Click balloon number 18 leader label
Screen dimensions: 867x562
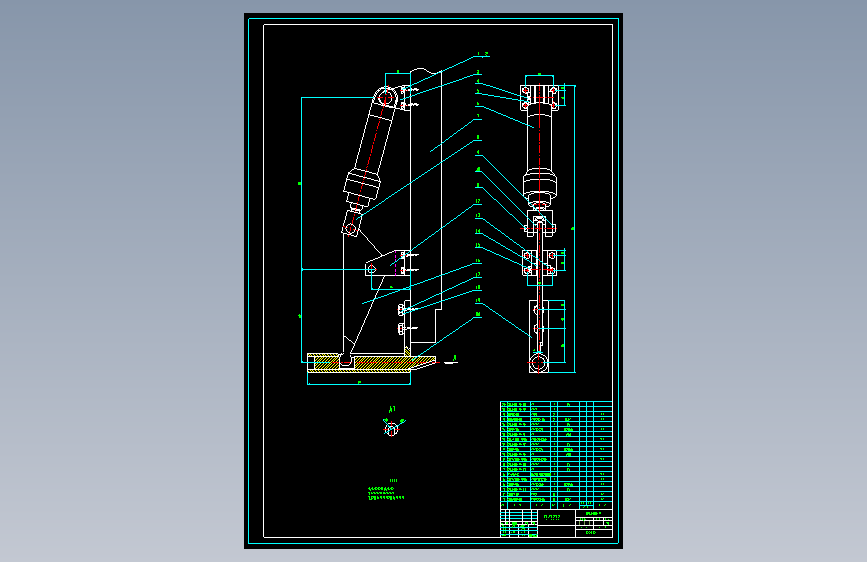point(478,288)
